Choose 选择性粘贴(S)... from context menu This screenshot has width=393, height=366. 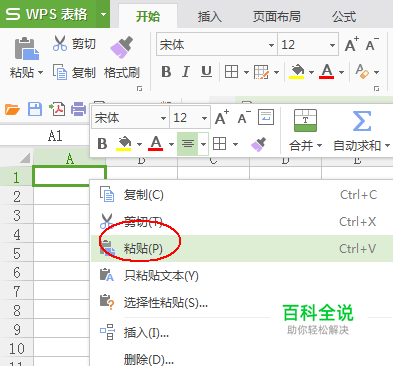coord(242,302)
